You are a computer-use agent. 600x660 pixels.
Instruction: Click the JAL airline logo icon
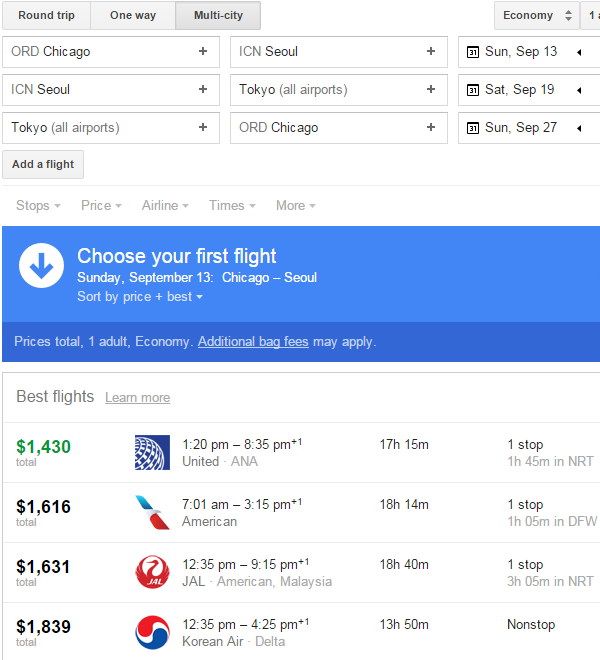click(x=152, y=572)
